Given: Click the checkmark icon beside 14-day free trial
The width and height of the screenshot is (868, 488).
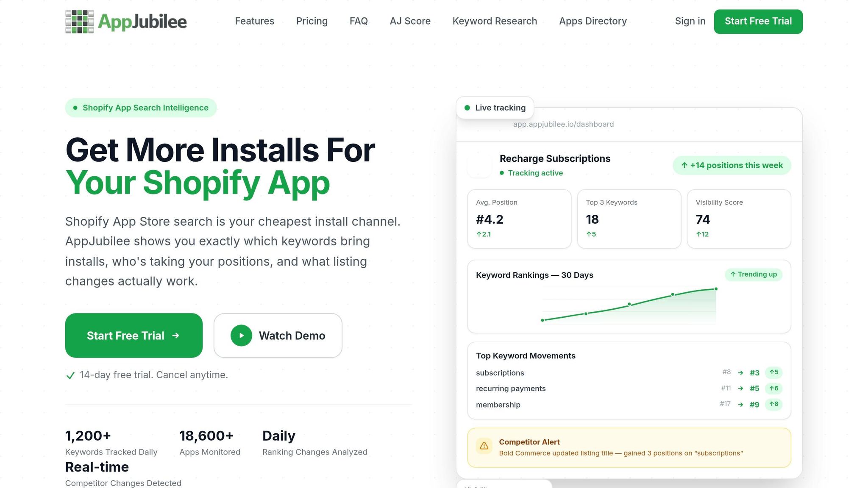Looking at the screenshot, I should tap(70, 375).
